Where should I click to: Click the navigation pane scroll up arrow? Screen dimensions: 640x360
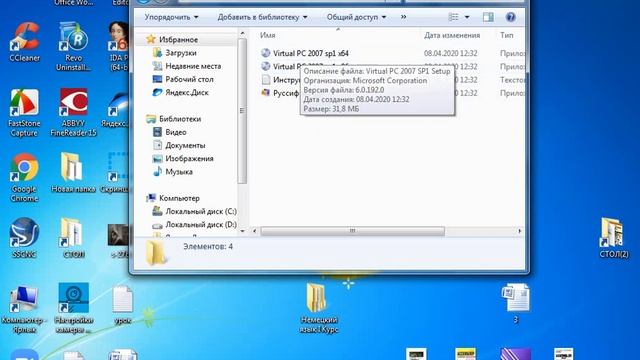(242, 33)
